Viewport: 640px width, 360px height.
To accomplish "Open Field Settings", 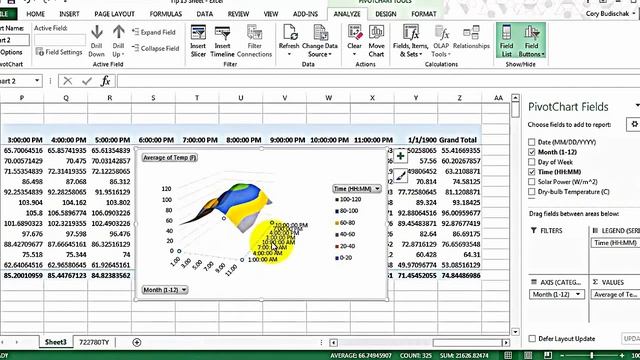I will tap(59, 52).
